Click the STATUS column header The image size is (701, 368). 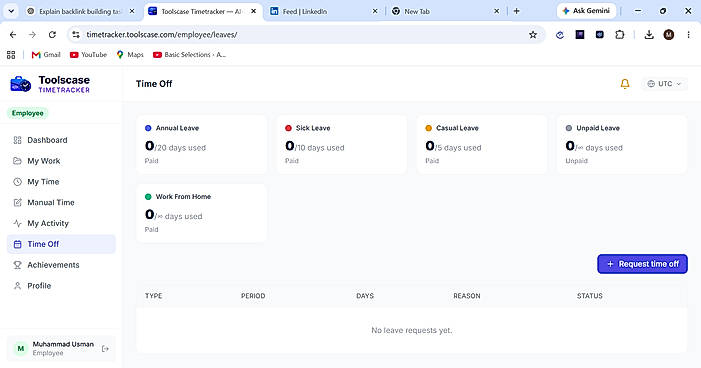[x=590, y=296]
